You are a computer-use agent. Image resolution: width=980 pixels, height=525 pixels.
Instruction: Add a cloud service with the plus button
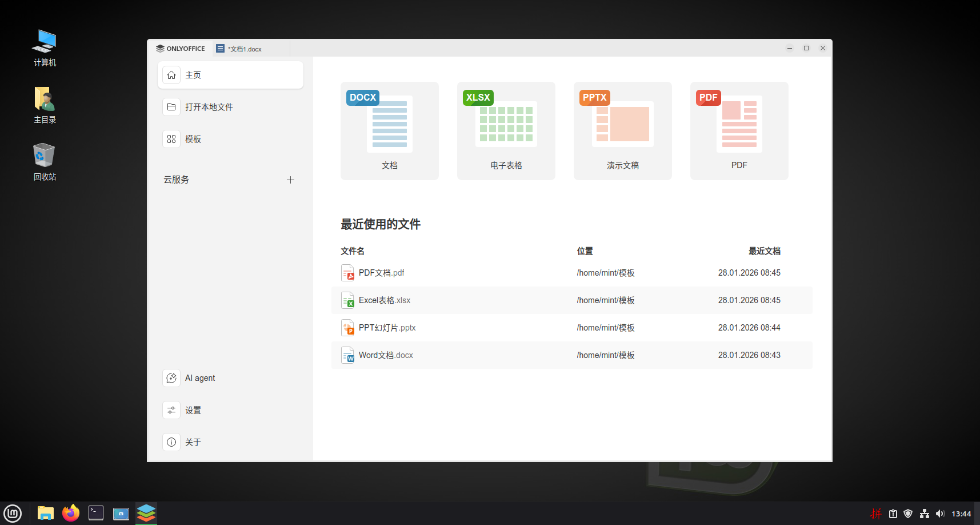click(x=291, y=180)
